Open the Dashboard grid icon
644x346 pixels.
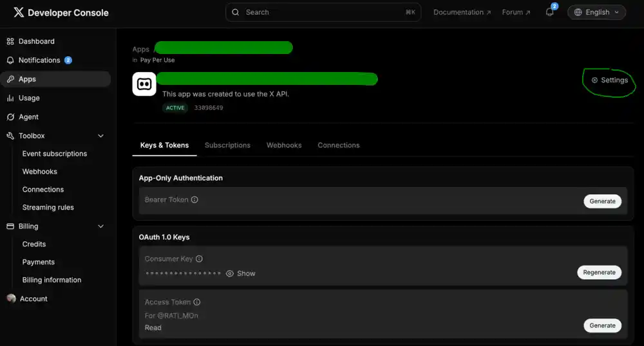click(x=10, y=41)
